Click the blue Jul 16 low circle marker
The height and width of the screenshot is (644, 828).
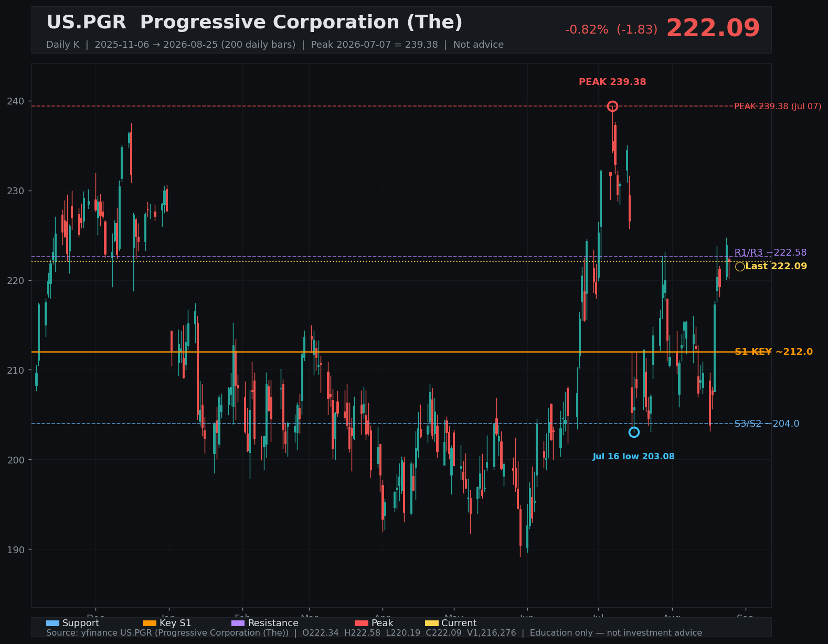point(634,432)
